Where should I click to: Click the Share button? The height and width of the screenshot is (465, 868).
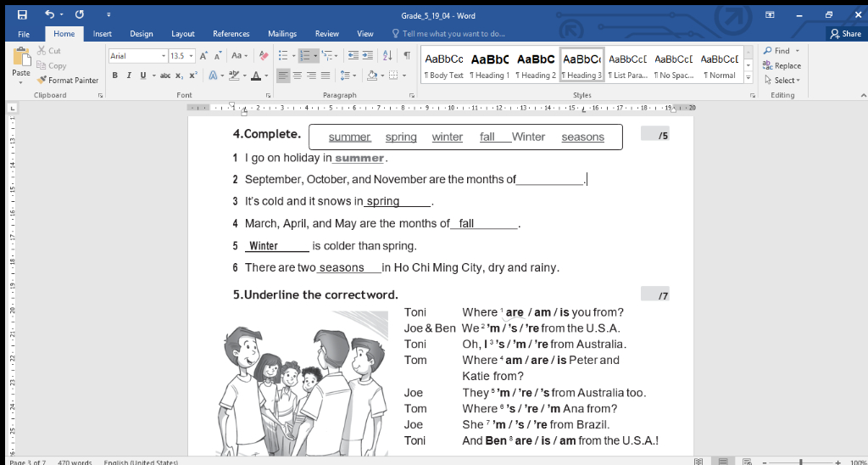845,34
